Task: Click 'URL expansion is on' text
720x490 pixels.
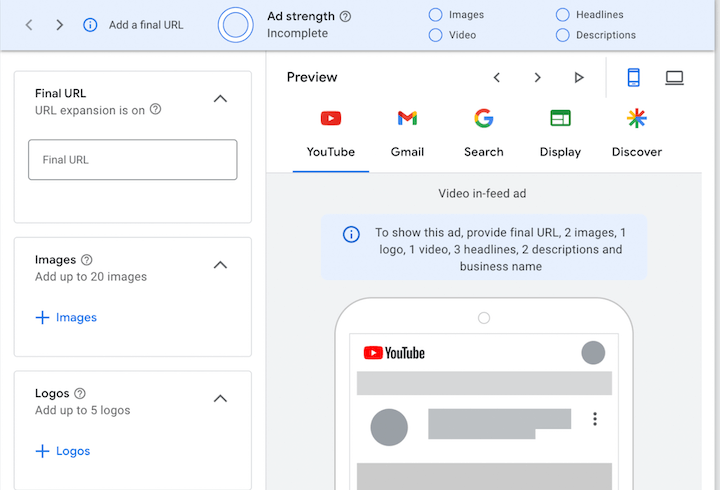Action: (90, 110)
